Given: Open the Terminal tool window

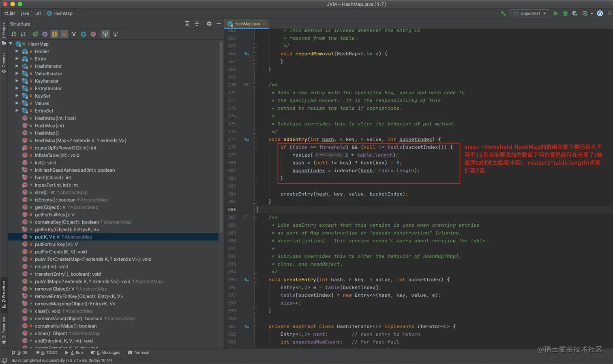Looking at the screenshot, I should pyautogui.click(x=139, y=353).
